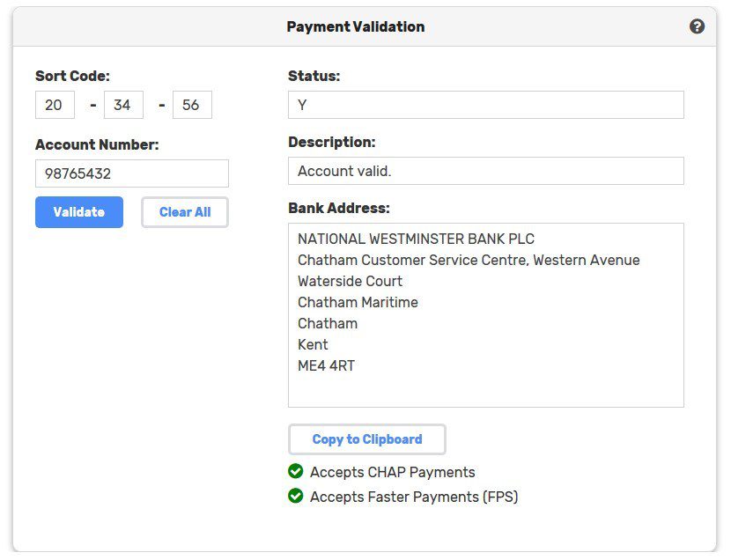Click the Payment Validation panel title
Viewport: 731px width, 560px height.
tap(356, 26)
